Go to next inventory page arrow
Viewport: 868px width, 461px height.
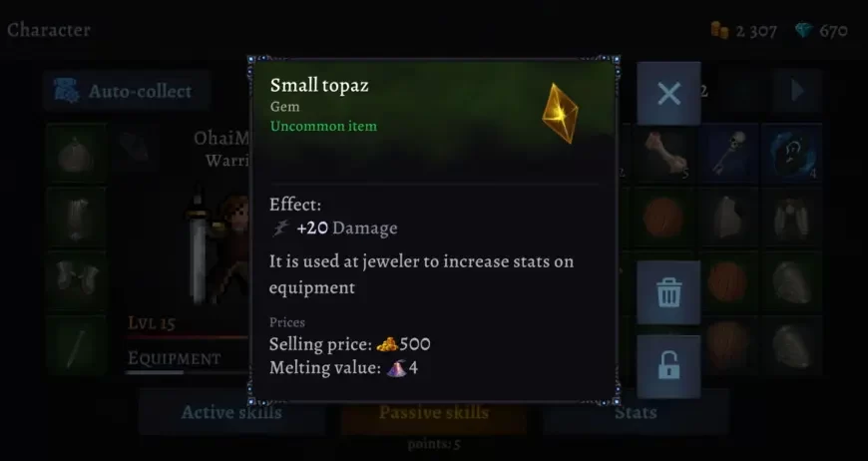[x=797, y=91]
